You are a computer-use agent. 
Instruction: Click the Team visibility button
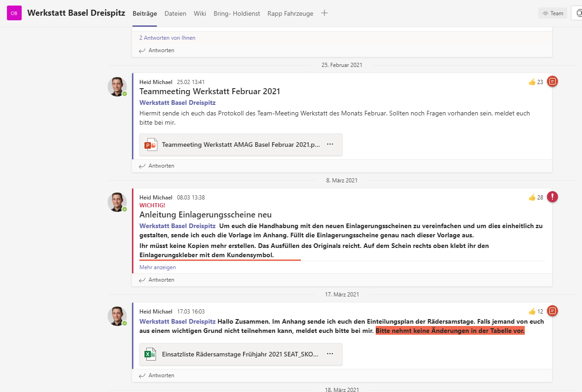click(x=552, y=13)
